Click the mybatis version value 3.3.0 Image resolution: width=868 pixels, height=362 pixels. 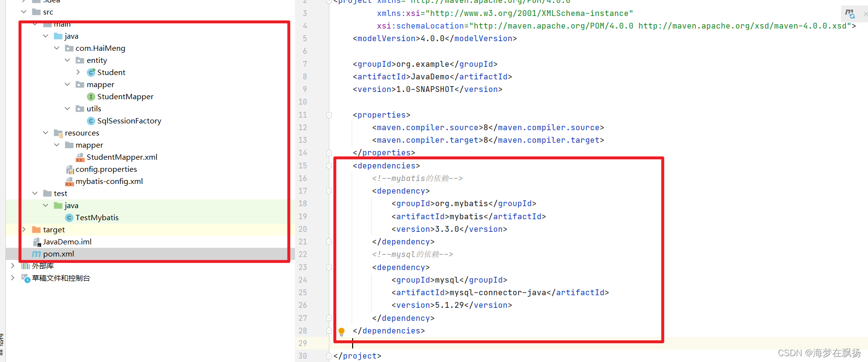pyautogui.click(x=447, y=229)
